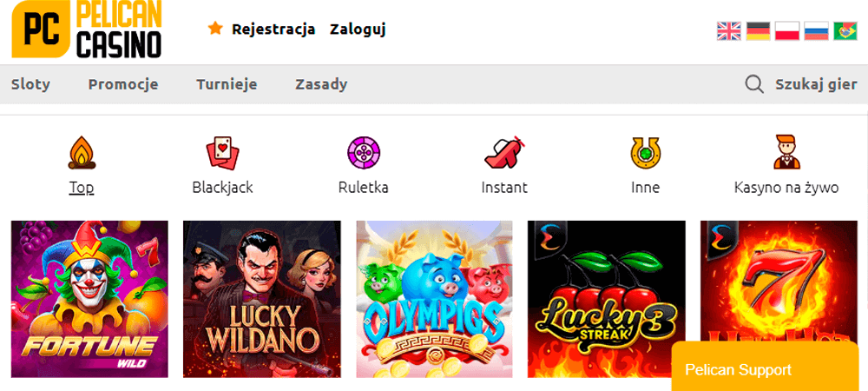
Task: Click the Rejestracja link
Action: pos(273,29)
